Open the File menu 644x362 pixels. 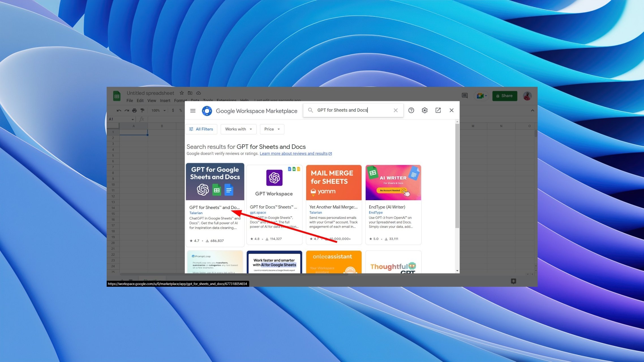click(x=130, y=100)
